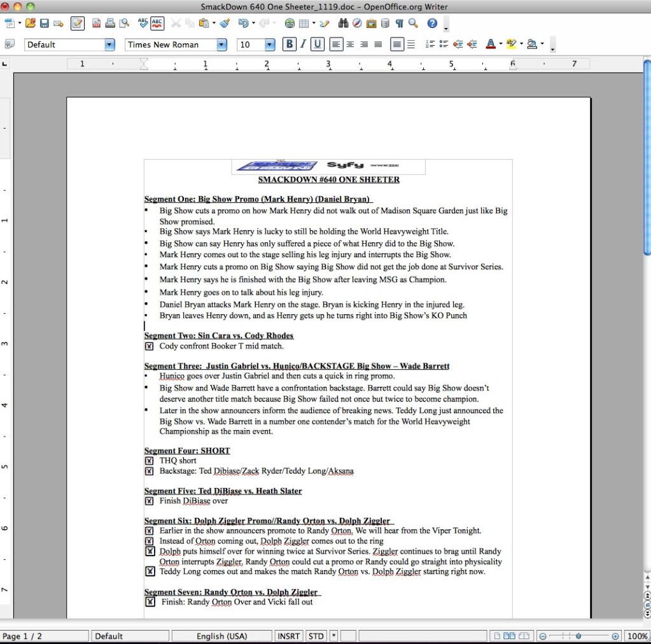
Task: Click the Clone Formatting paintbrush icon
Action: tap(224, 24)
